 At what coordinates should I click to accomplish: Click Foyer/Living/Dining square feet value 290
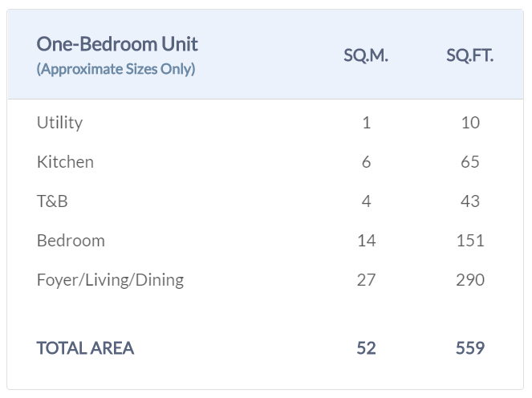(470, 280)
